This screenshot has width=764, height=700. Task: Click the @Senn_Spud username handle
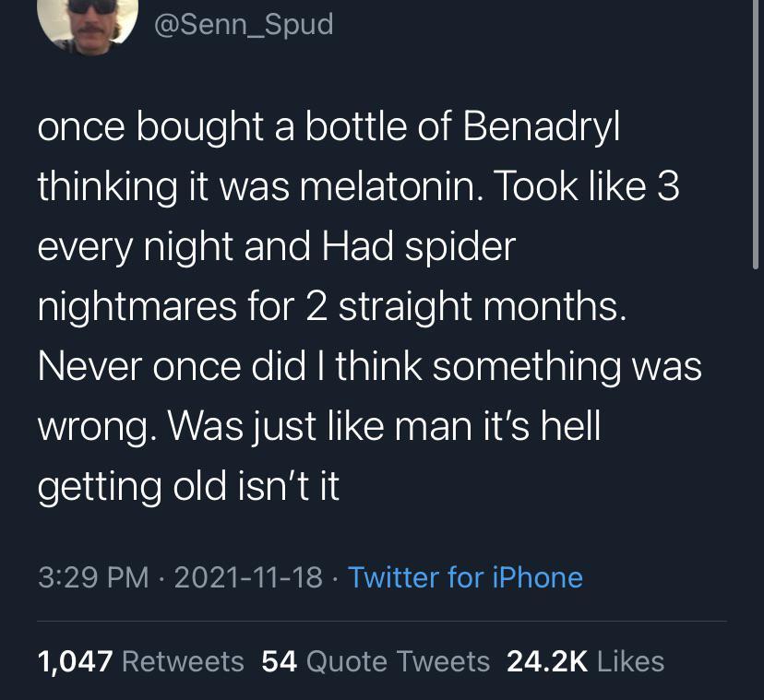(244, 25)
